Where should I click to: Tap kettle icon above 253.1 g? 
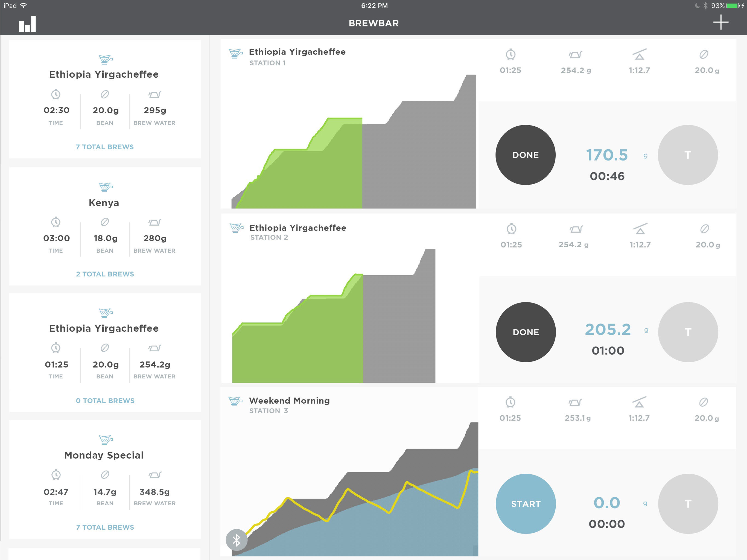tap(575, 402)
